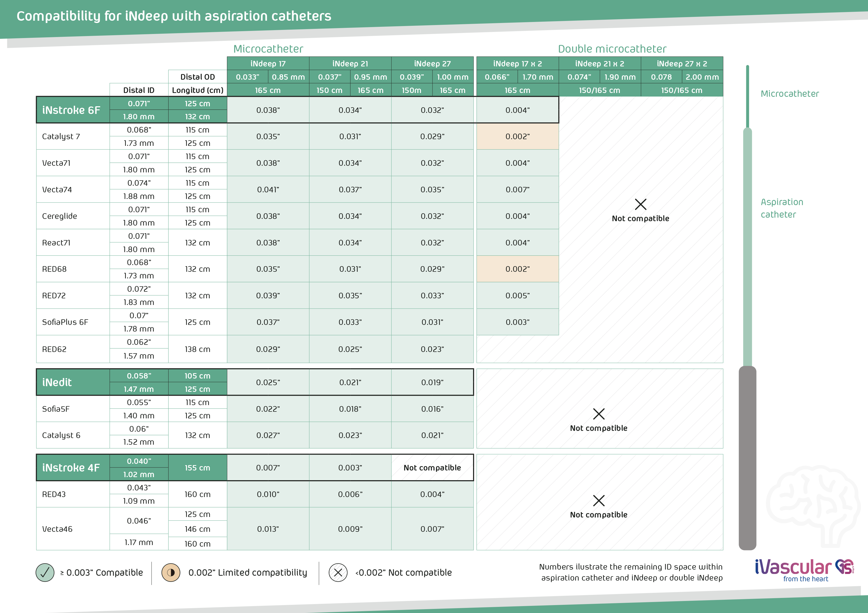Click the page title about iNdeep compatibility
Image resolution: width=868 pixels, height=613 pixels.
coord(174,16)
